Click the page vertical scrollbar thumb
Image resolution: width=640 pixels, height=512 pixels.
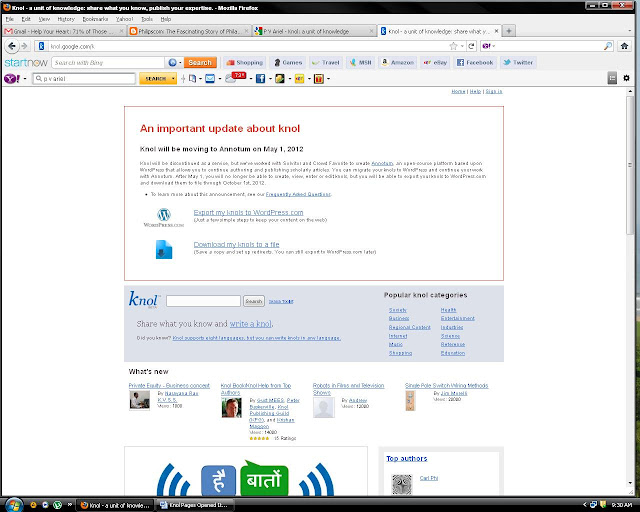pyautogui.click(x=630, y=165)
